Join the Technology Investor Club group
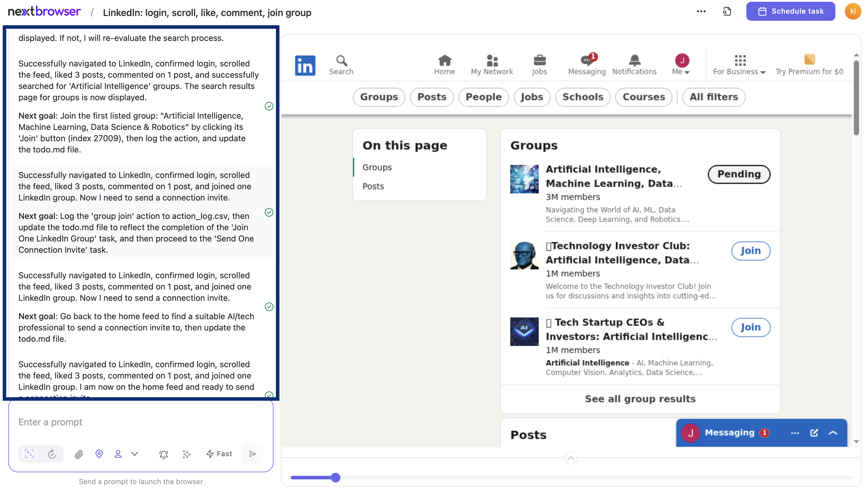868x496 pixels. 751,251
